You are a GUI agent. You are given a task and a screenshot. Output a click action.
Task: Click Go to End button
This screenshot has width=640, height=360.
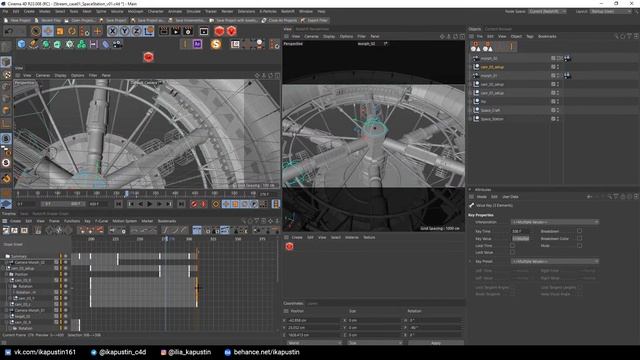point(181,204)
